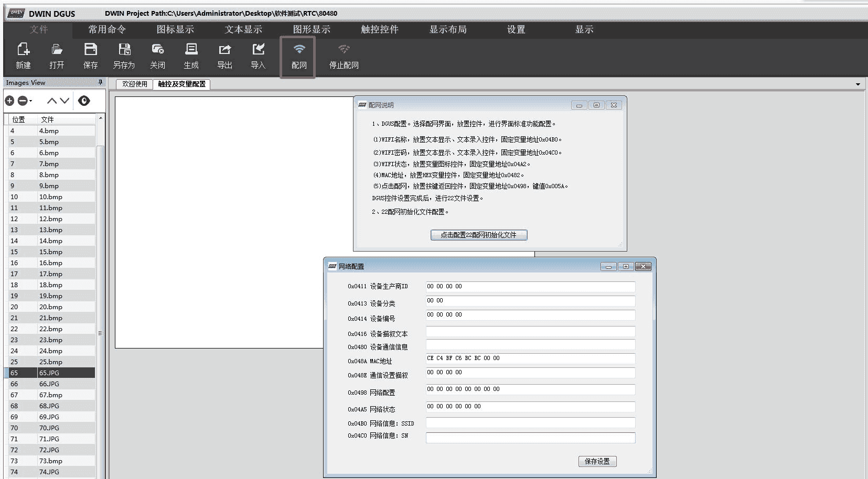Move selected image up with the up arrow
The width and height of the screenshot is (868, 479).
(52, 101)
